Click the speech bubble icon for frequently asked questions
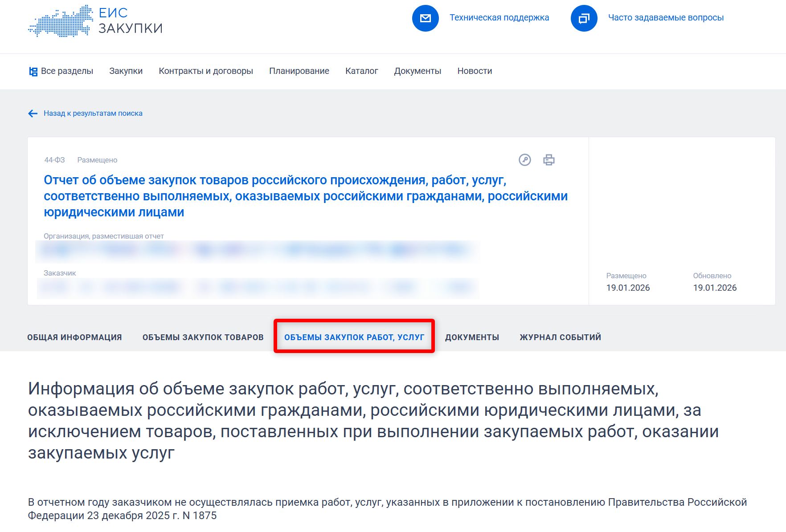Screen dimensions: 786x532 [583, 18]
